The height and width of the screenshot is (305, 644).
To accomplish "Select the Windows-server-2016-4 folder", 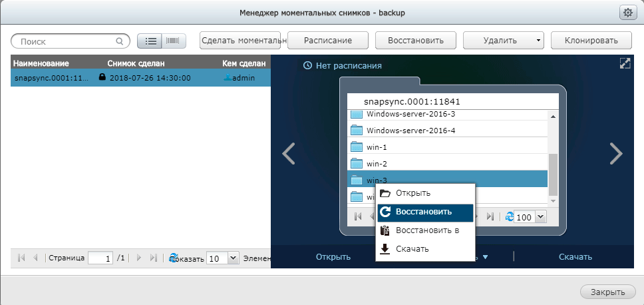I will pyautogui.click(x=447, y=131).
